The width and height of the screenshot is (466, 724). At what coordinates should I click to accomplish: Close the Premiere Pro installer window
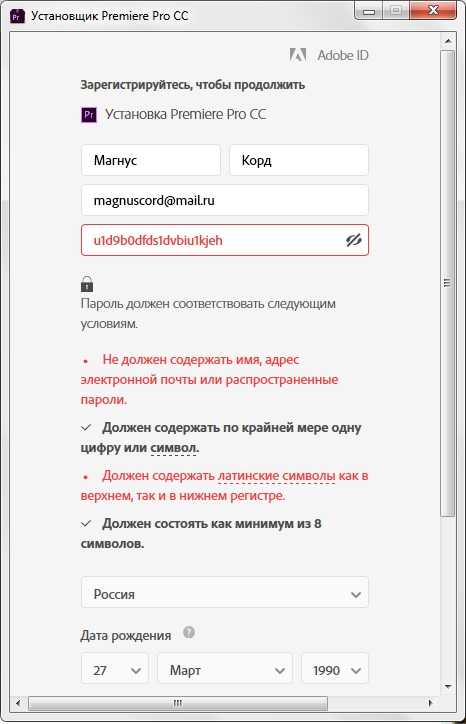click(433, 11)
